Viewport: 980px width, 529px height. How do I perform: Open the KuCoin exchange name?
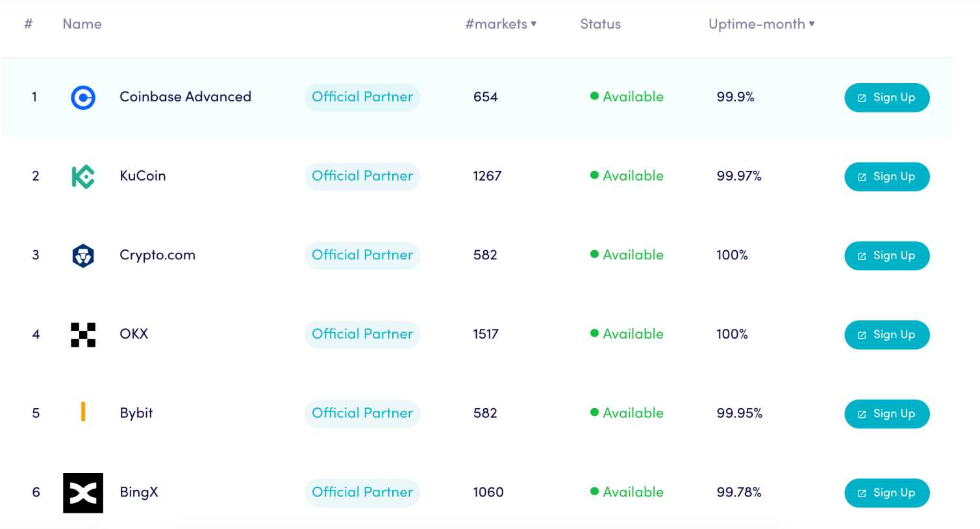click(x=143, y=176)
